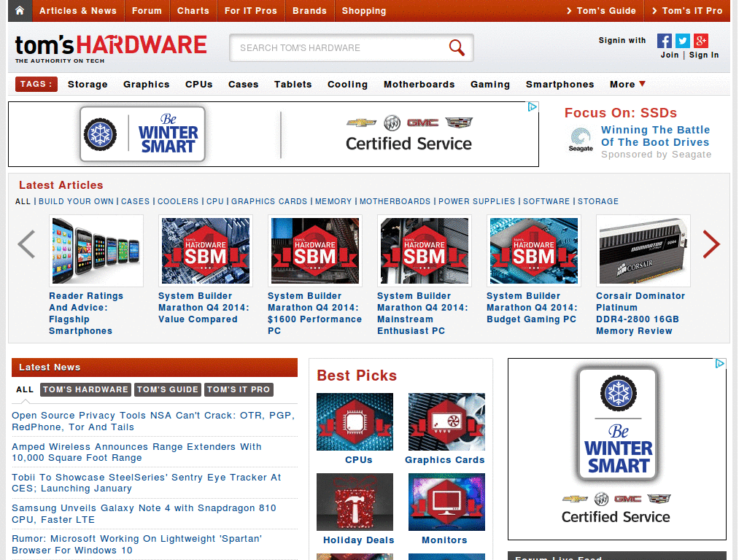The height and width of the screenshot is (560, 747).
Task: Open the CPUs best picks image
Action: point(355,422)
